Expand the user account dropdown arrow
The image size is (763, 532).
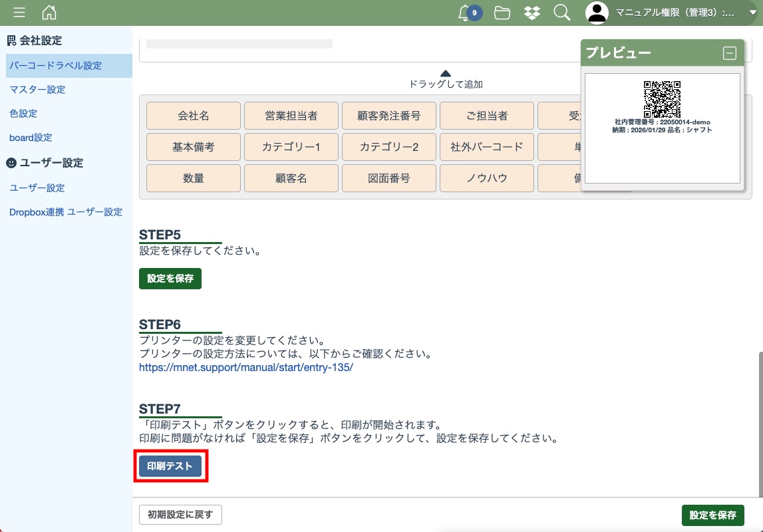(753, 13)
